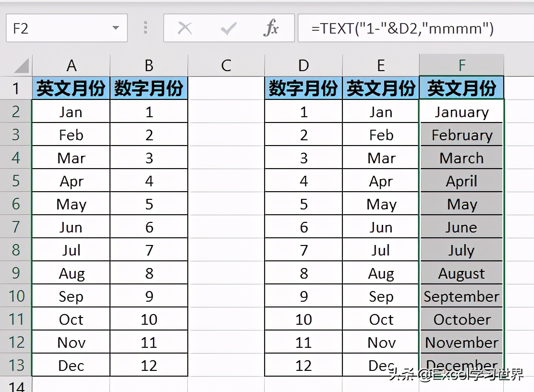Select row 1 header
The height and width of the screenshot is (392, 534).
(16, 88)
